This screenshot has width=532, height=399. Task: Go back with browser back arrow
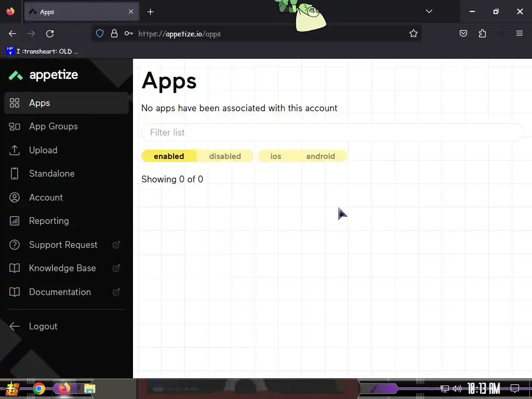pyautogui.click(x=12, y=34)
